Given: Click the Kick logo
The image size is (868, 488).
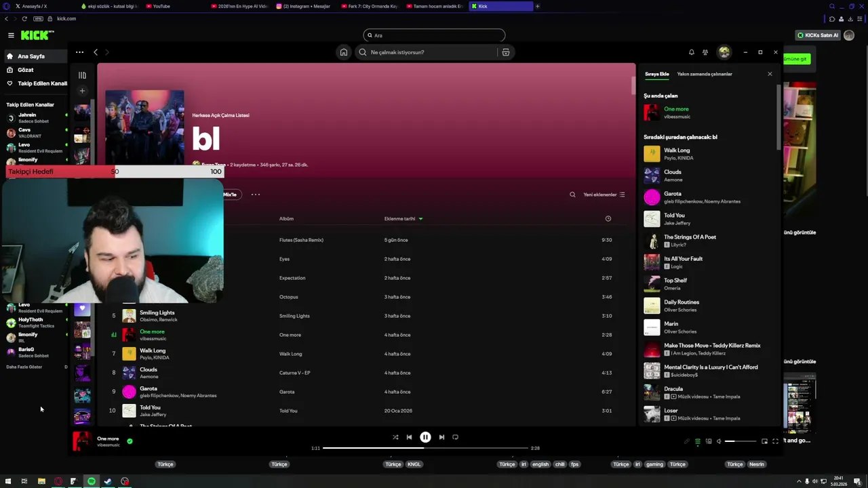Looking at the screenshot, I should click(x=37, y=35).
